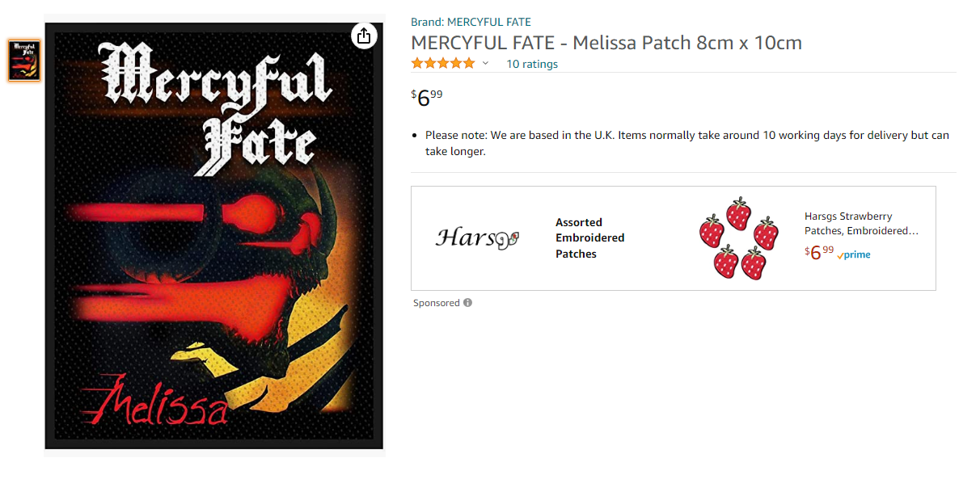
Task: Click the main Melissa patch image
Action: point(214,235)
